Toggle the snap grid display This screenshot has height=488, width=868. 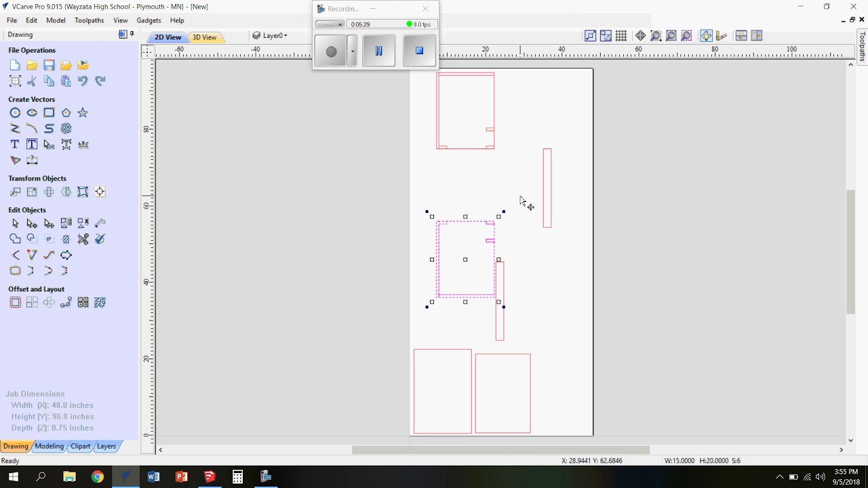coord(621,36)
